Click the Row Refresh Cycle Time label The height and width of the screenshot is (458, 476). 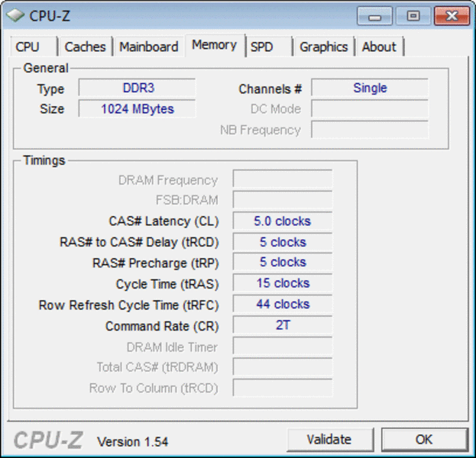coord(128,305)
